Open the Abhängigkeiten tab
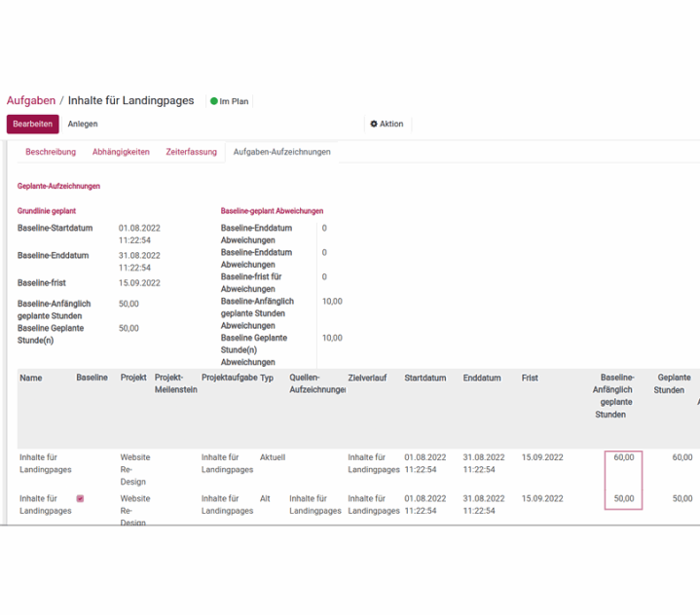The width and height of the screenshot is (700, 615). (x=121, y=152)
